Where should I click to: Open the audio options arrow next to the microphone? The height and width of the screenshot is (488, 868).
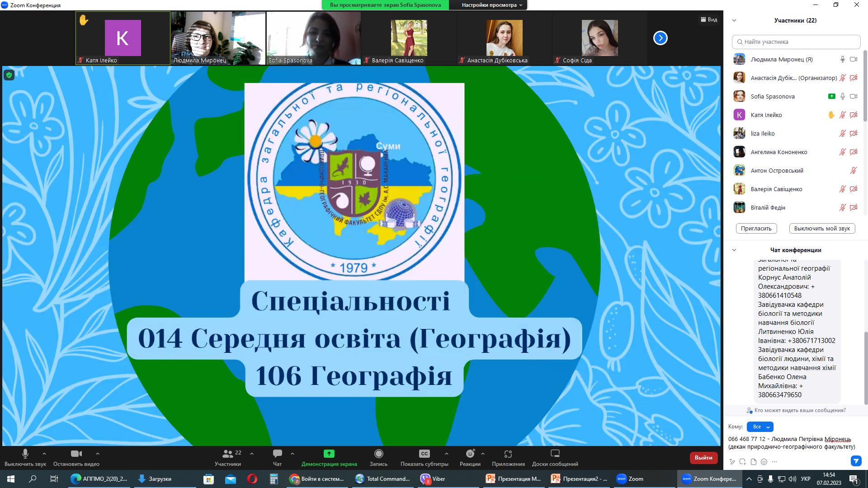[44, 454]
